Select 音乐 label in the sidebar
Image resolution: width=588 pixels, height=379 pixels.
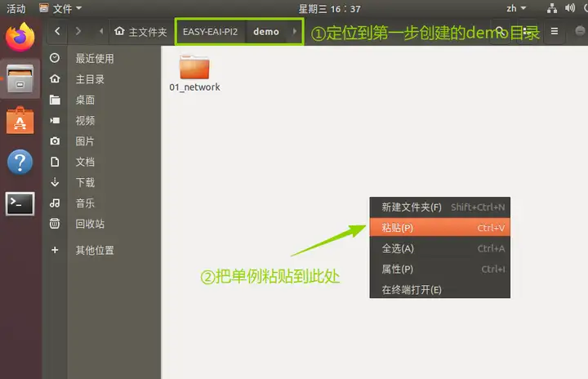pos(85,203)
